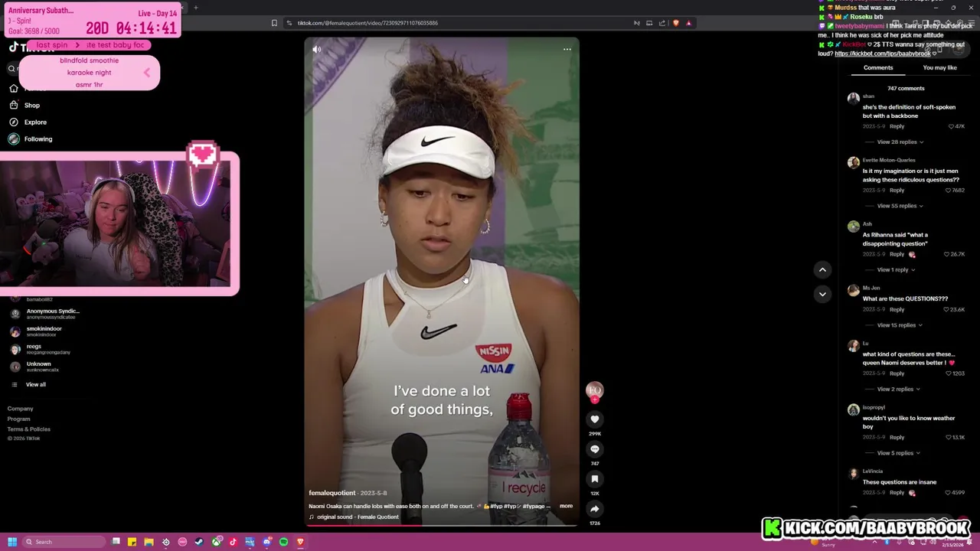The width and height of the screenshot is (980, 551).
Task: Open femalequotient username below video
Action: [x=332, y=493]
